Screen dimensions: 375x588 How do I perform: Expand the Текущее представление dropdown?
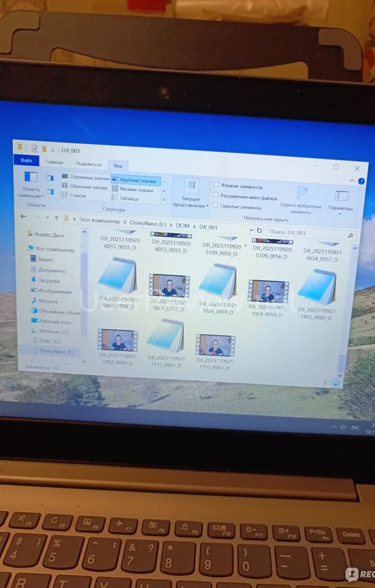tap(191, 193)
